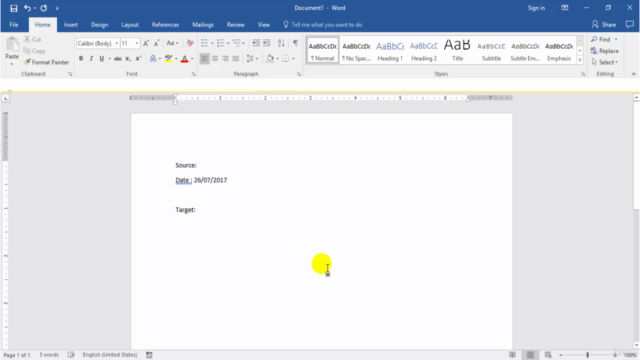Image resolution: width=640 pixels, height=360 pixels.
Task: Cut the selection
Action: pos(33,39)
